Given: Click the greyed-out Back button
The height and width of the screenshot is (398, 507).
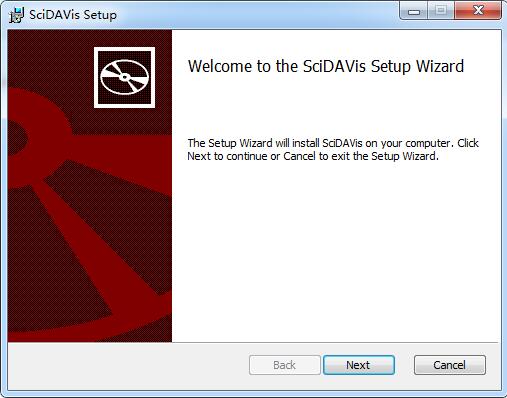Looking at the screenshot, I should pyautogui.click(x=285, y=365).
